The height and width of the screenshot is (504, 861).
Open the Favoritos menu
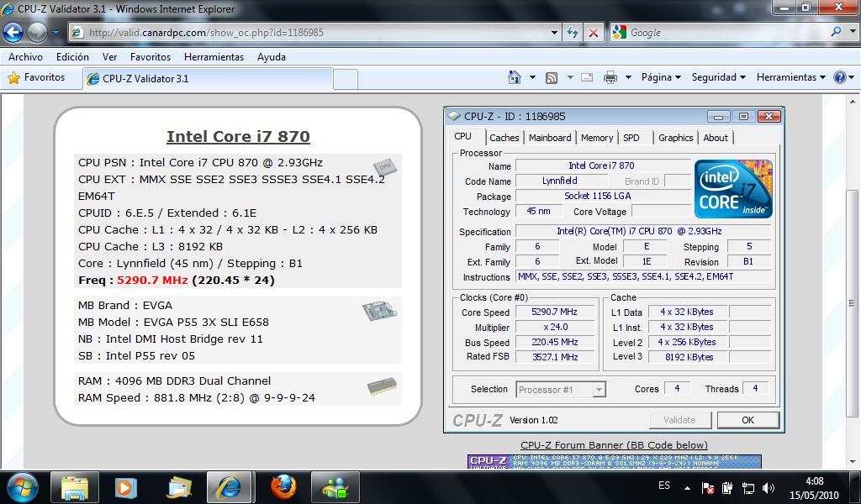pyautogui.click(x=151, y=56)
